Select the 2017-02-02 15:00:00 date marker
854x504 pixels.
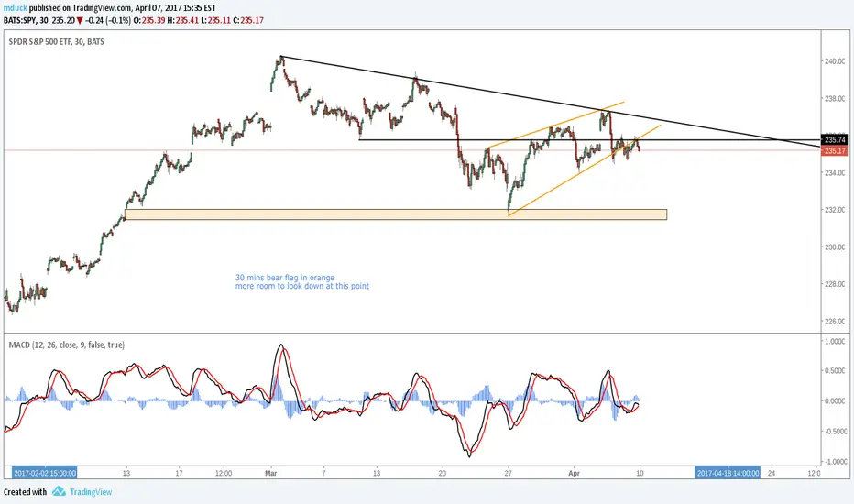pyautogui.click(x=45, y=473)
